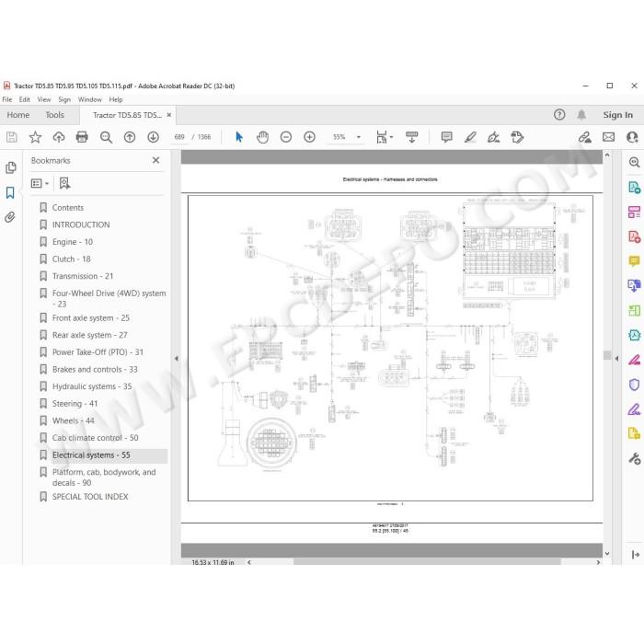The width and height of the screenshot is (644, 644).
Task: Switch to the Tools tab
Action: click(54, 115)
